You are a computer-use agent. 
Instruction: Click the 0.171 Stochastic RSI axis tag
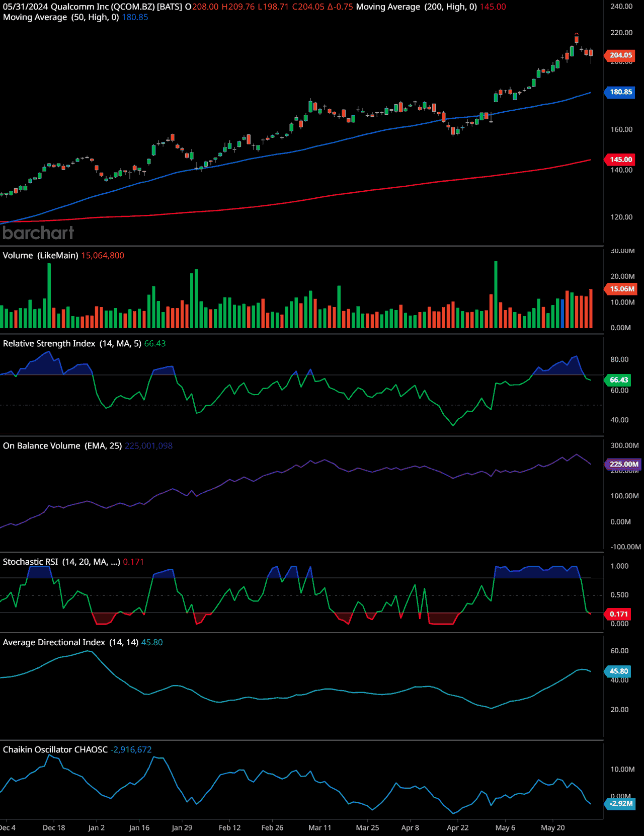pos(618,614)
